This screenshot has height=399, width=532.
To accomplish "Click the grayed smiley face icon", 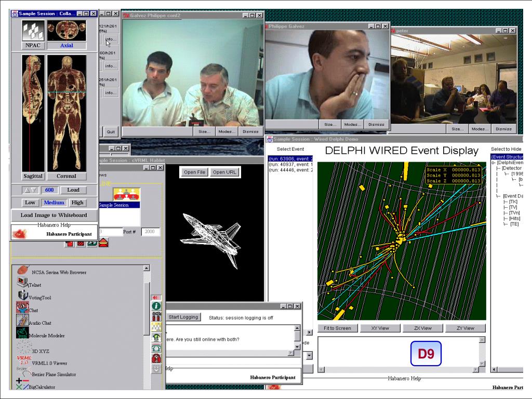I will (x=156, y=369).
